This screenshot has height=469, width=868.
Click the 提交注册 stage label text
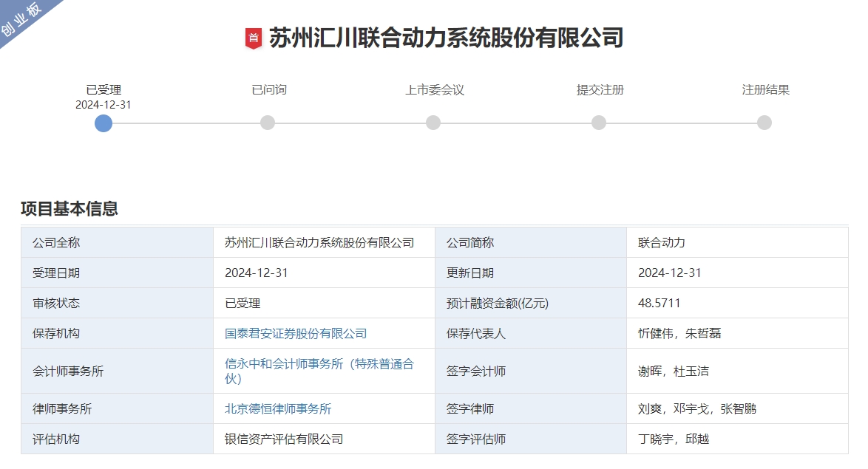598,90
